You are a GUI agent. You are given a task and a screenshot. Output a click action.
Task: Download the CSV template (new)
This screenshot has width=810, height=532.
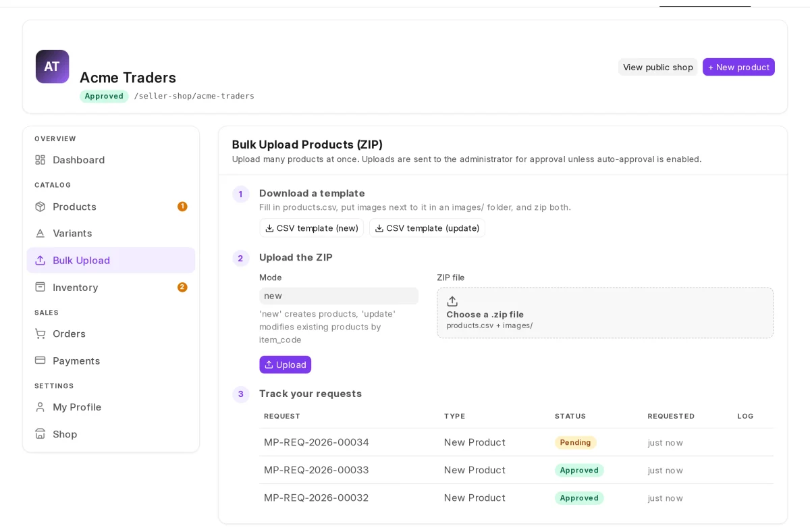pos(311,228)
